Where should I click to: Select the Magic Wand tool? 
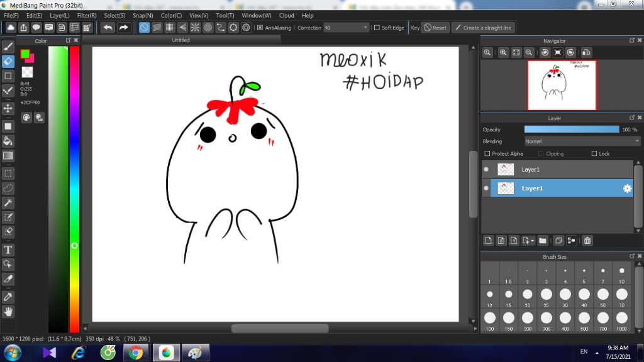pyautogui.click(x=8, y=203)
